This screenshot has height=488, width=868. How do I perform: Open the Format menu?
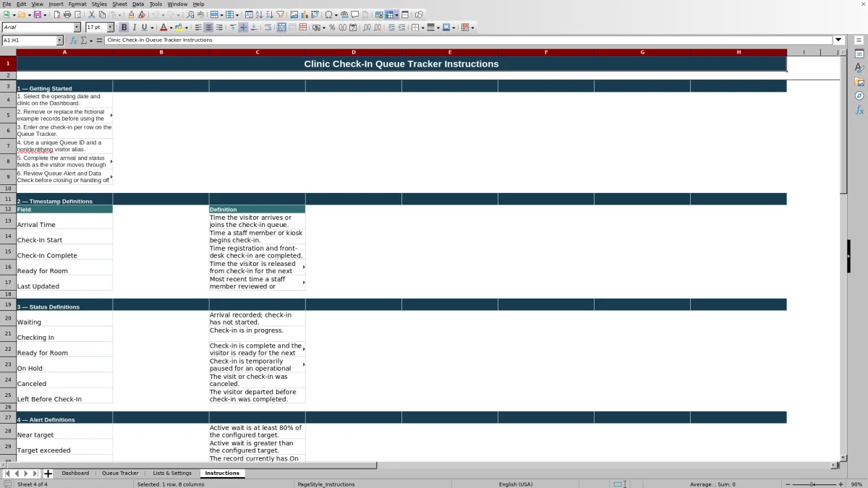77,4
